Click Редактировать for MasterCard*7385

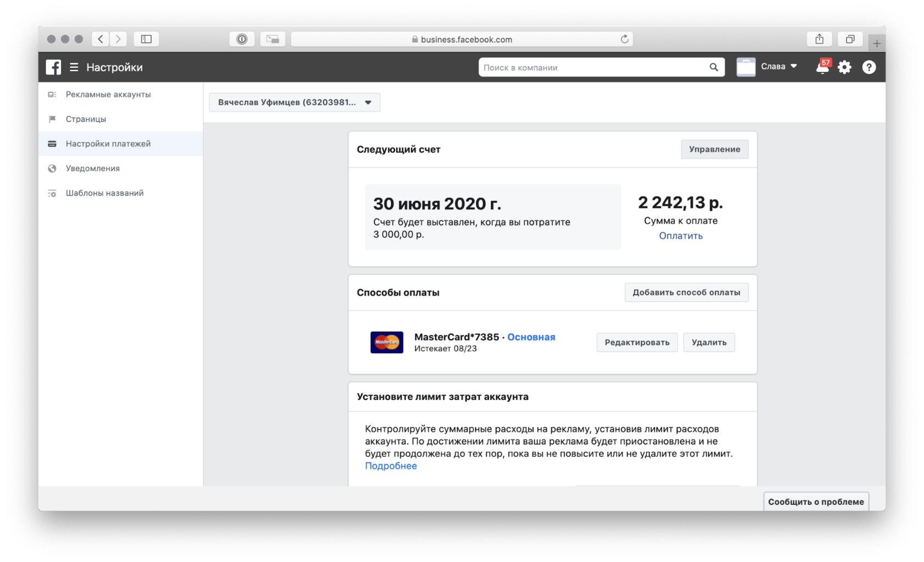coord(637,342)
